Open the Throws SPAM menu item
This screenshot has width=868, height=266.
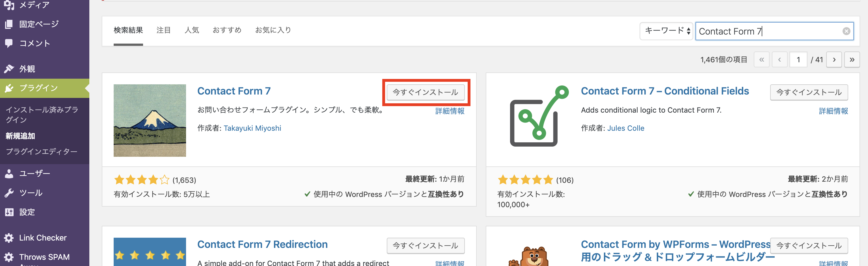click(44, 257)
